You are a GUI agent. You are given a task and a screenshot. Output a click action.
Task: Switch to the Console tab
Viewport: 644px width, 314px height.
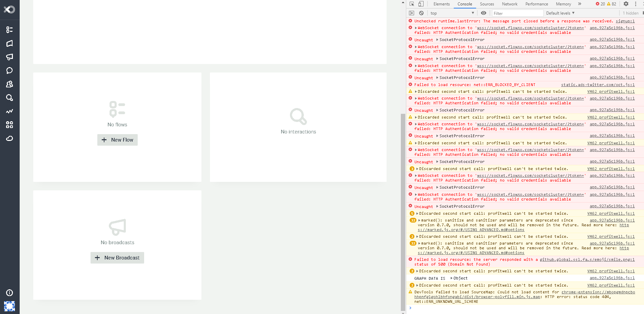465,4
